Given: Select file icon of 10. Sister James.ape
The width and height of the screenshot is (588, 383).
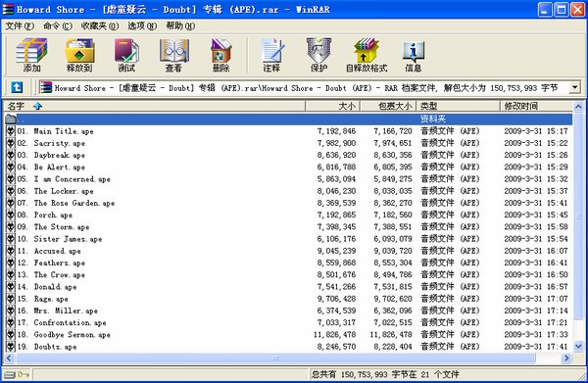Looking at the screenshot, I should pyautogui.click(x=11, y=239).
